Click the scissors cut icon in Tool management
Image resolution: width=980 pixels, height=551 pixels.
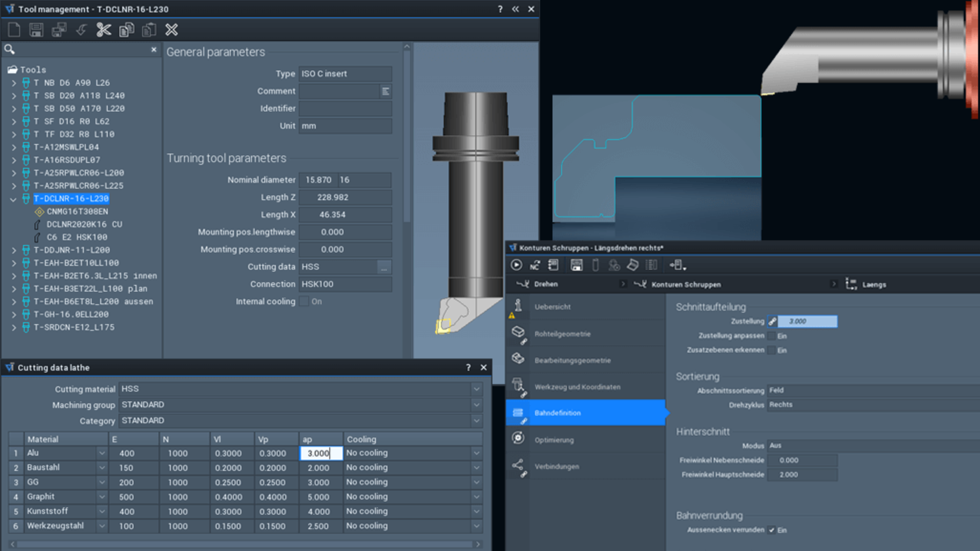[104, 30]
